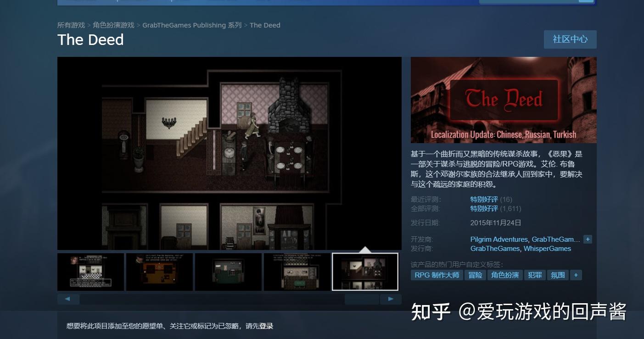
Task: Select the 氛围 tag
Action: 558,275
